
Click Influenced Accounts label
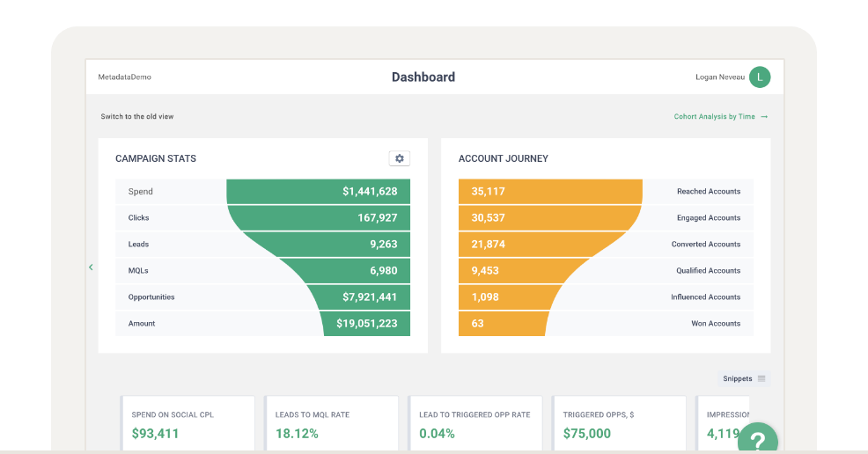pos(706,297)
